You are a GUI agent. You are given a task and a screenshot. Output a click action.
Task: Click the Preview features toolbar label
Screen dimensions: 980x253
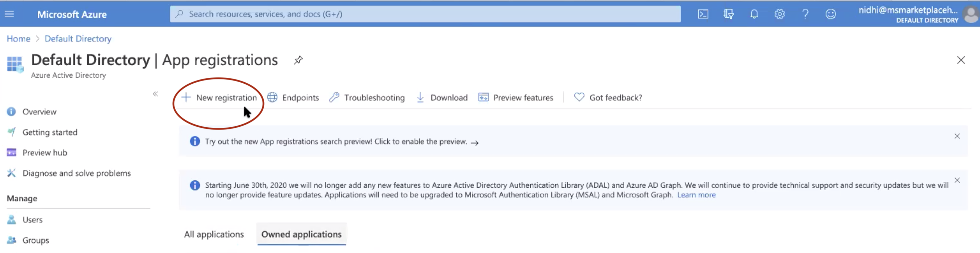pyautogui.click(x=523, y=98)
